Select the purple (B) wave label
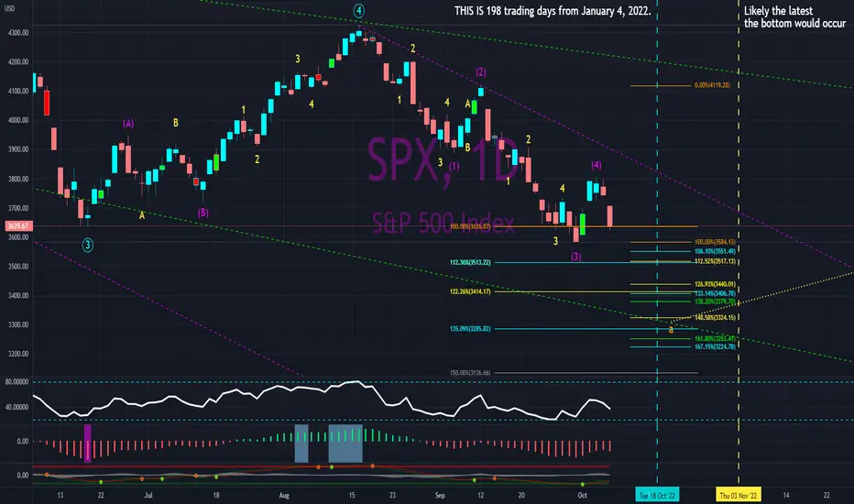Viewport: 854px width, 504px height. coord(203,213)
